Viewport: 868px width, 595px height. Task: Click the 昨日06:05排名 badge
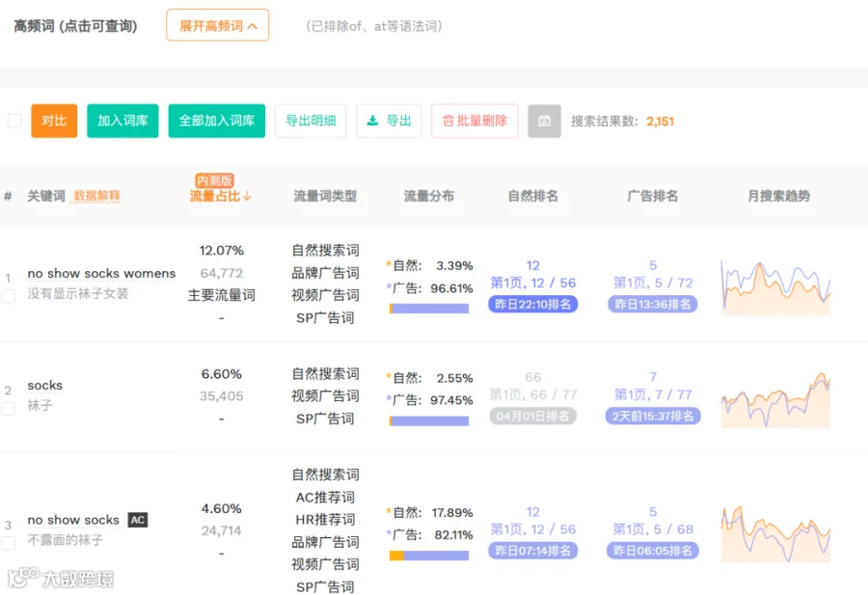pyautogui.click(x=653, y=551)
